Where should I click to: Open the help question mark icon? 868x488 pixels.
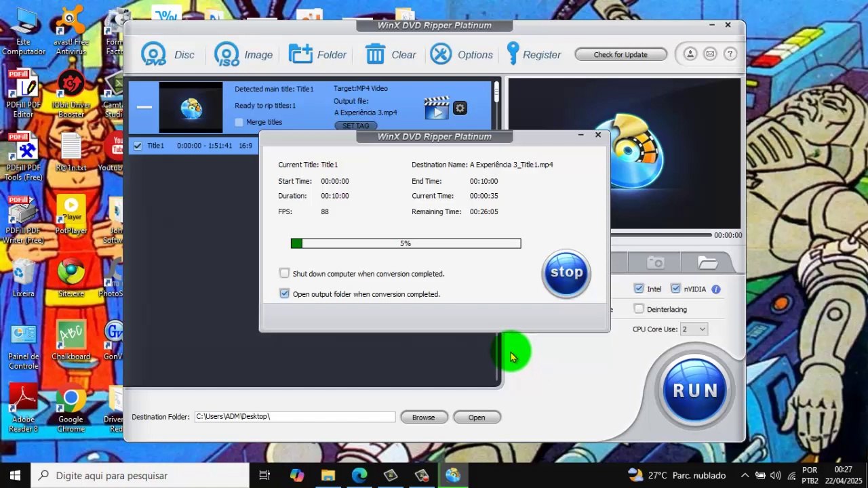730,54
